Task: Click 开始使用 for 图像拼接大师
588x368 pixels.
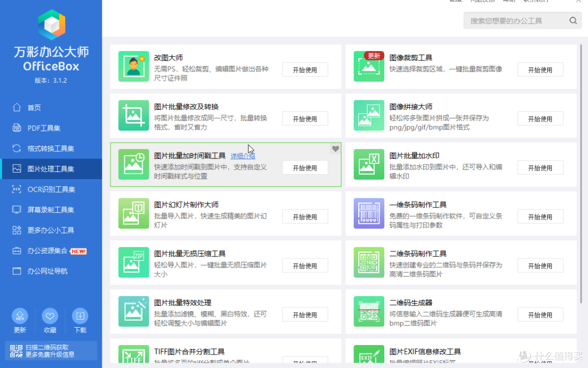Action: pyautogui.click(x=540, y=119)
